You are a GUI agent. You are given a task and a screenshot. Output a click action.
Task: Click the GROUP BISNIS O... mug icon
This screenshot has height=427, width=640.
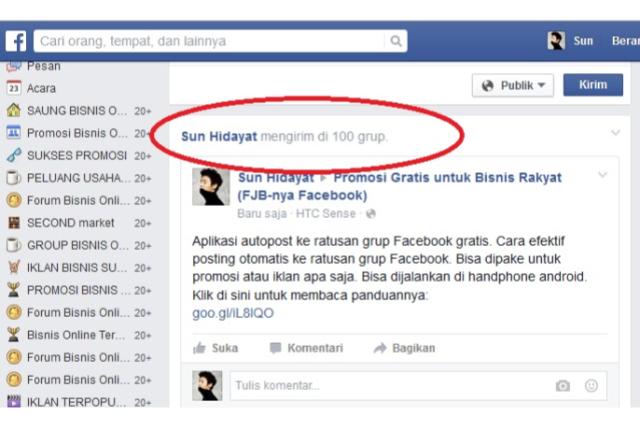click(13, 245)
